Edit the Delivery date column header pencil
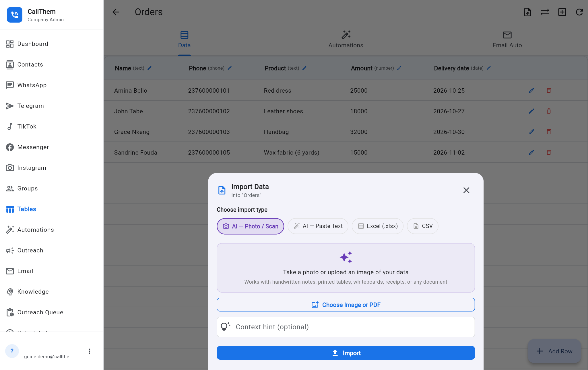 (x=489, y=68)
